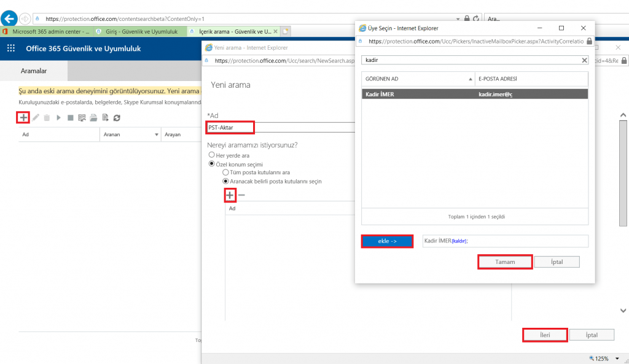Select the 'Tüm posta kutularını ara' option
629x364 pixels.
pos(225,172)
